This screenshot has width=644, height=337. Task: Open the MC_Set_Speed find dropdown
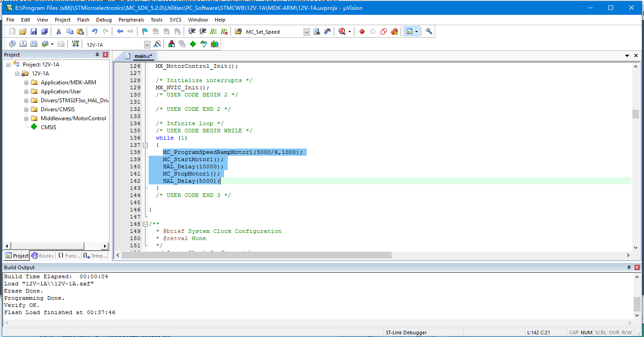point(307,32)
